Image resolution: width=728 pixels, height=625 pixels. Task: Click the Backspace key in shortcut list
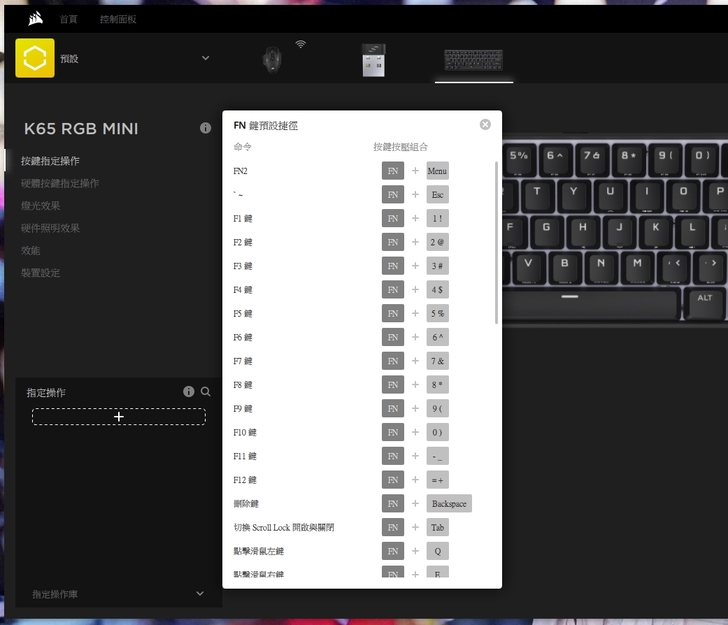point(448,504)
